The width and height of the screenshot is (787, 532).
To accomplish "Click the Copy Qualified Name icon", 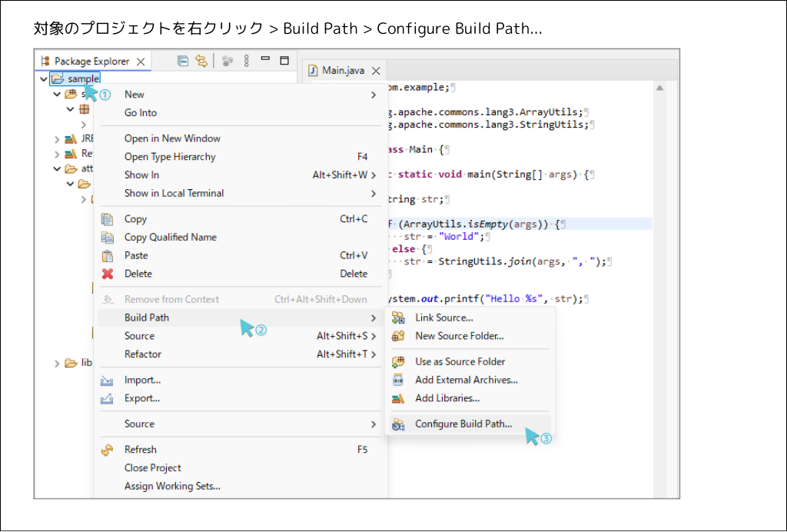I will point(108,238).
